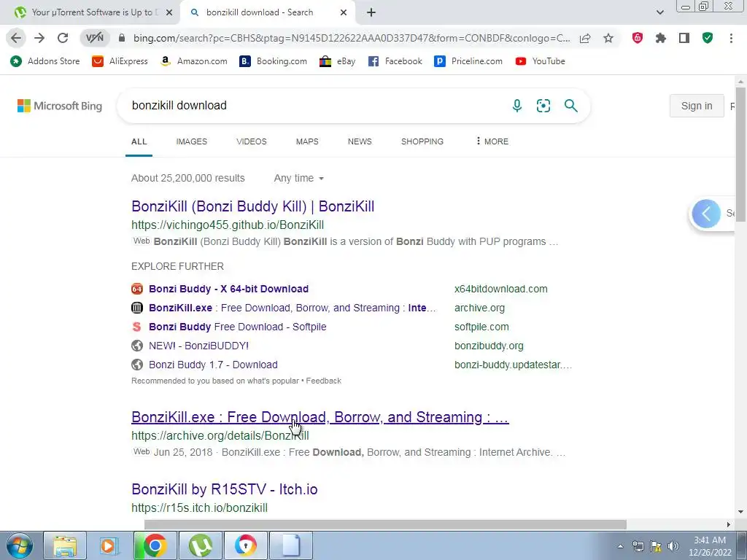Screen dimensions: 747x560
Task: Open BonziKill by R15STV - Itch.io result
Action: (x=225, y=489)
